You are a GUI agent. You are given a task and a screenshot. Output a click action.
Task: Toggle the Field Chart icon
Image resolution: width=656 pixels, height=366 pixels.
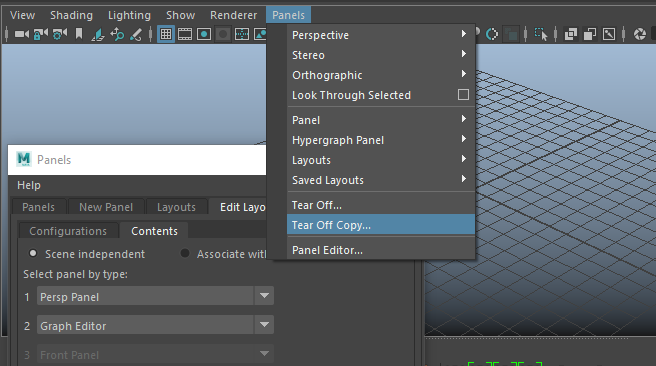[x=242, y=34]
